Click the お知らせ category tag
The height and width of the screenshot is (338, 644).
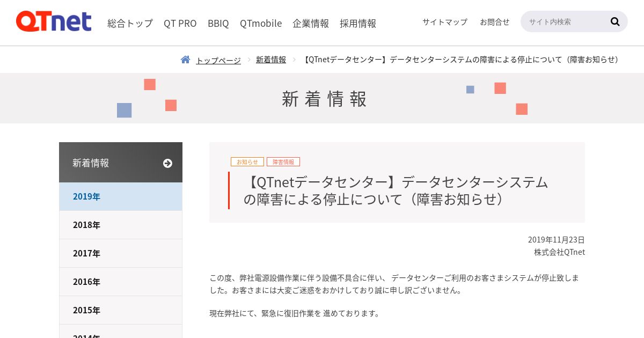[x=247, y=161]
